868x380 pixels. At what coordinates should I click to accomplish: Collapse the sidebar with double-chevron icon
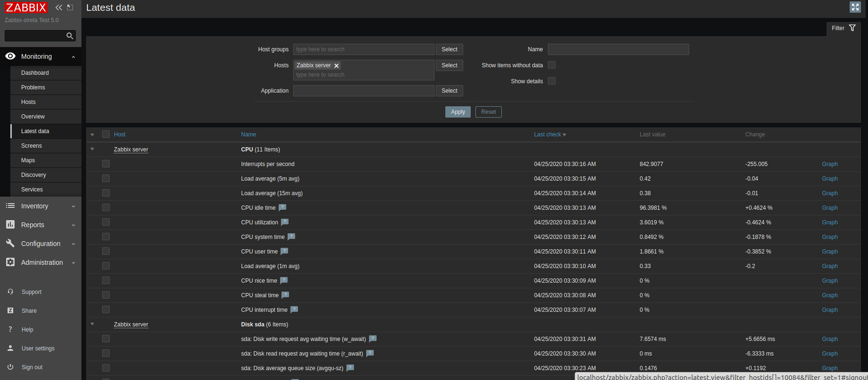(58, 8)
